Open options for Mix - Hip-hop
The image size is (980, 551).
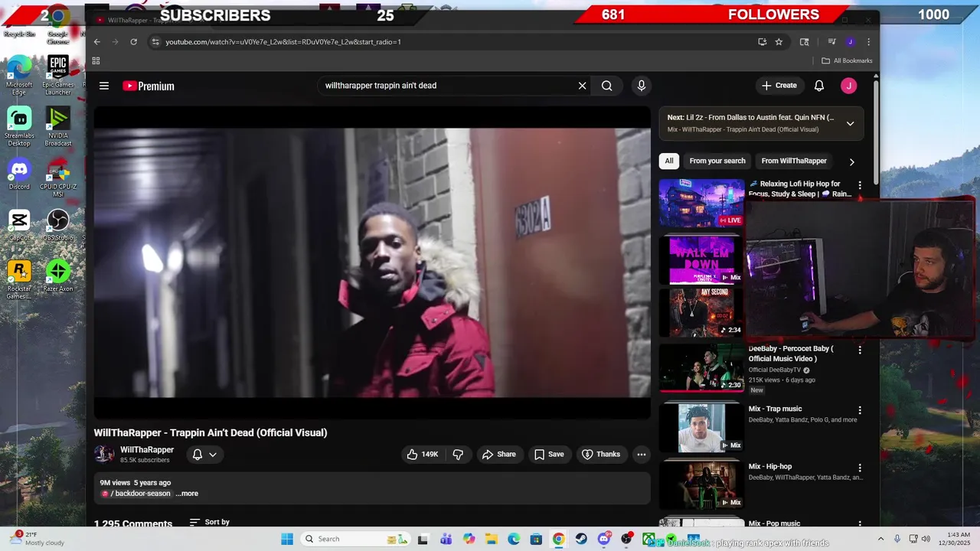click(860, 468)
